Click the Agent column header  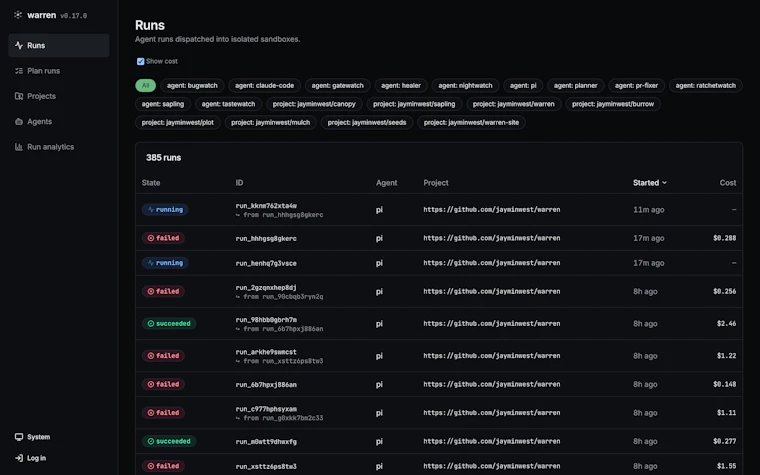pos(386,183)
